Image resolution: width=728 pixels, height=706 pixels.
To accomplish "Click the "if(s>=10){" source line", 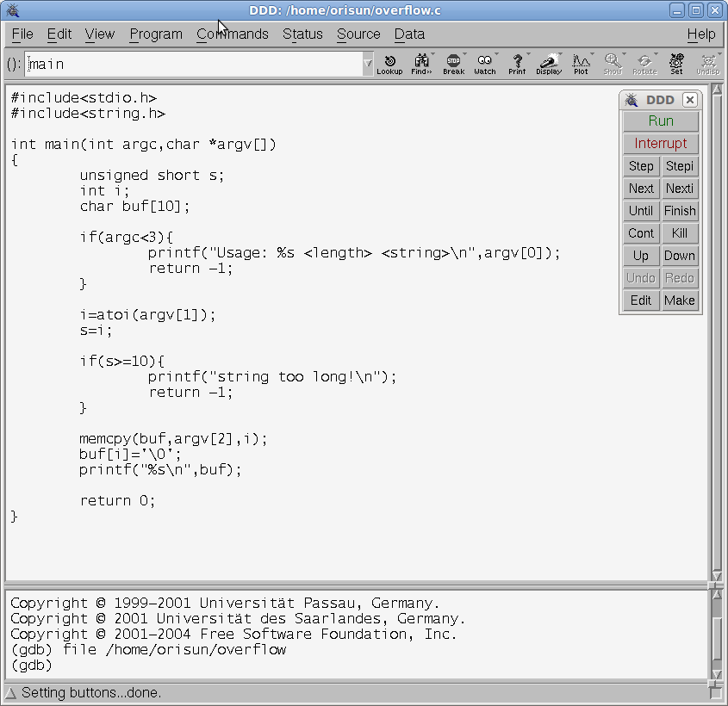I will pos(122,361).
